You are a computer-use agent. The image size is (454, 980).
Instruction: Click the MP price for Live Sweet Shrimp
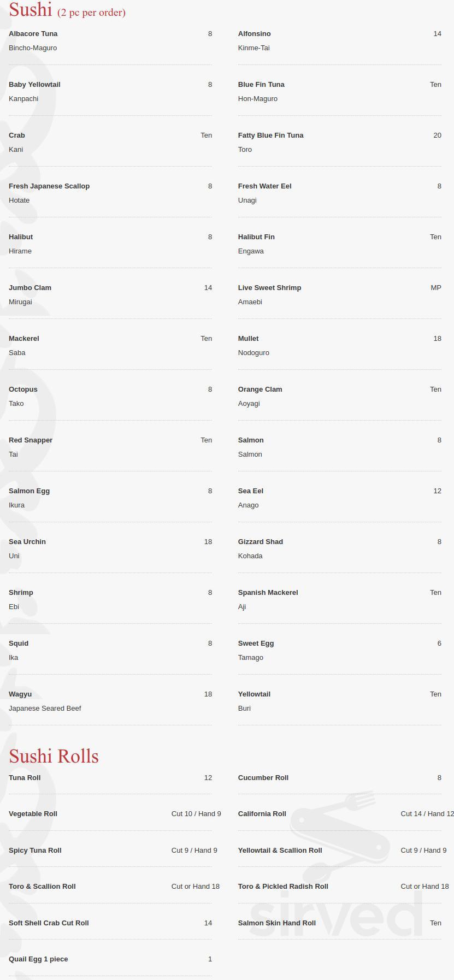[435, 288]
